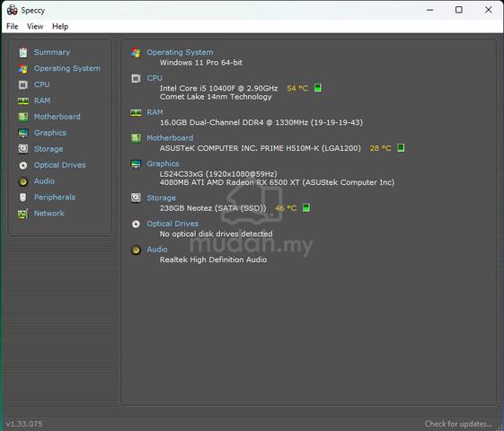Click the Optical Drives disc icon in sidebar
Image resolution: width=504 pixels, height=431 pixels.
[23, 165]
